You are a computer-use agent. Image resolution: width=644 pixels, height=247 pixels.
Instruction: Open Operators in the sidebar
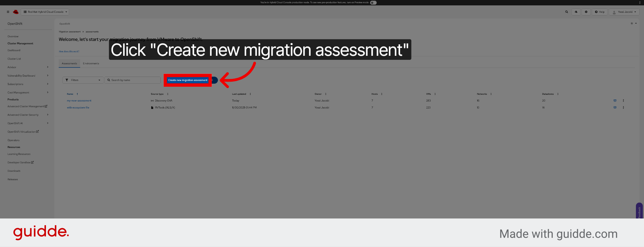pos(13,140)
